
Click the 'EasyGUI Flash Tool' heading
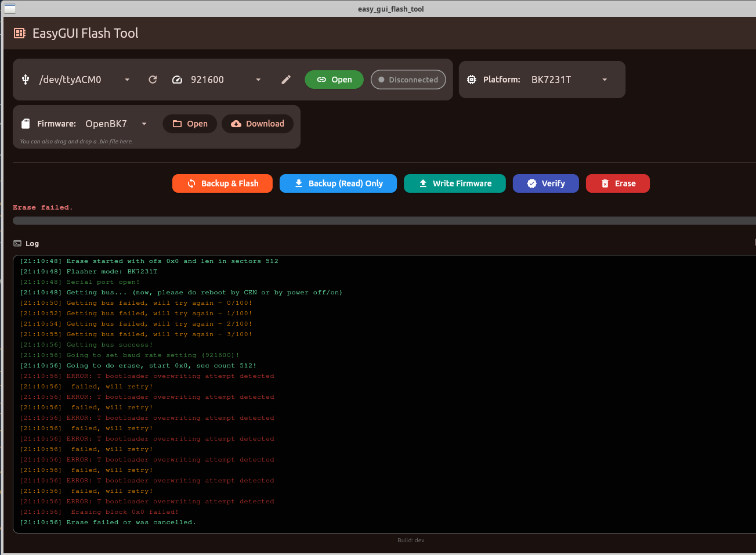pos(85,34)
